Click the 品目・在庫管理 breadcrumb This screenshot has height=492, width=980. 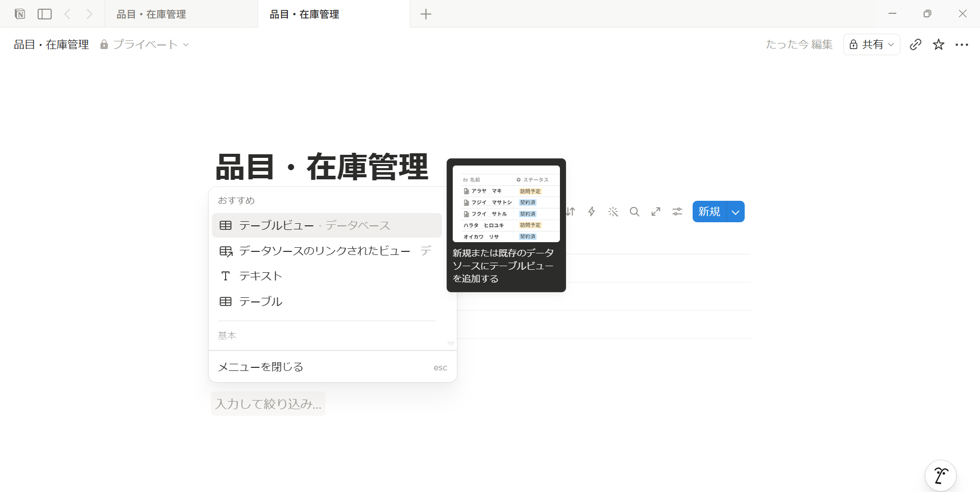51,44
